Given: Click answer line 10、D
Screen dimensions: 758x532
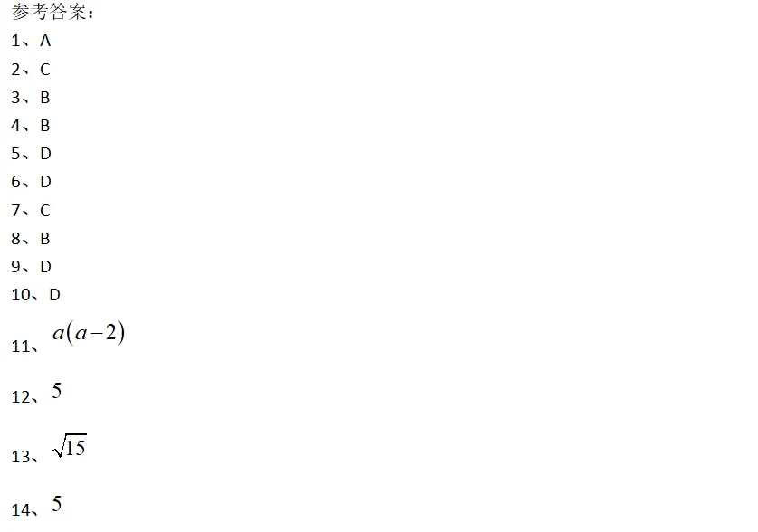Looking at the screenshot, I should click(36, 295).
